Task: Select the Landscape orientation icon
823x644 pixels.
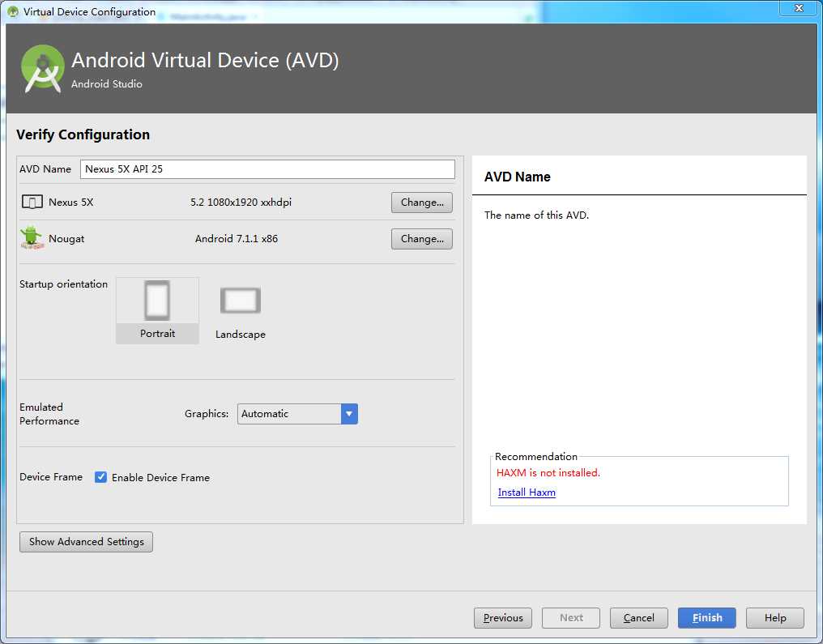Action: tap(241, 301)
